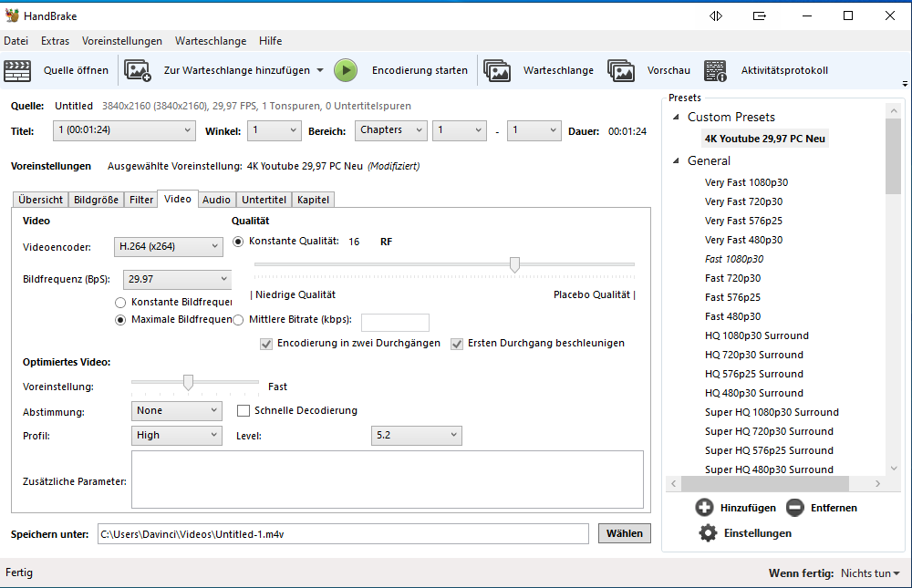The height and width of the screenshot is (588, 912).
Task: Open the Aktivitätsprotokoll log icon
Action: click(x=715, y=70)
